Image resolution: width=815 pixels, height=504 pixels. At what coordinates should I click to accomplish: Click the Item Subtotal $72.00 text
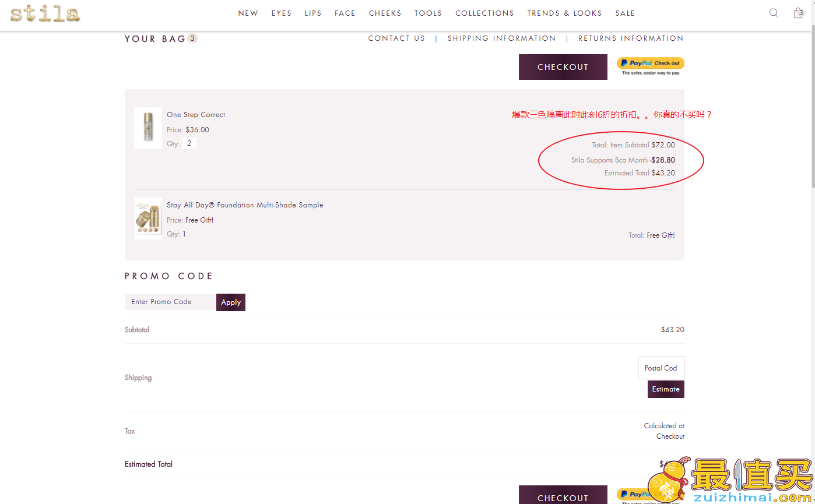(x=634, y=145)
